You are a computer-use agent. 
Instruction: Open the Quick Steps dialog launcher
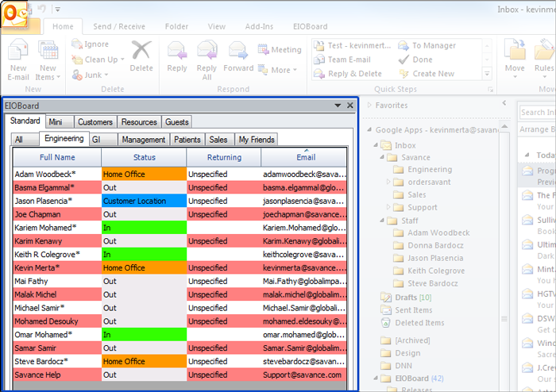click(491, 90)
